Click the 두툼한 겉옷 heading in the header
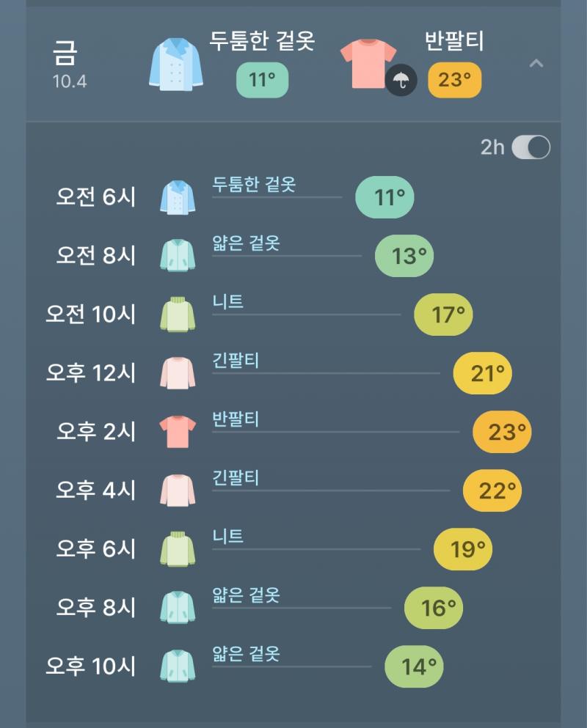 pos(262,41)
